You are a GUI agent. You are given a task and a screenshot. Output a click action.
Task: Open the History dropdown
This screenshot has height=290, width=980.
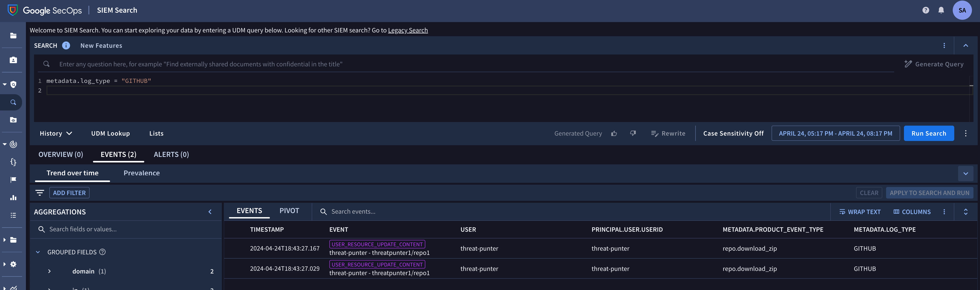56,133
